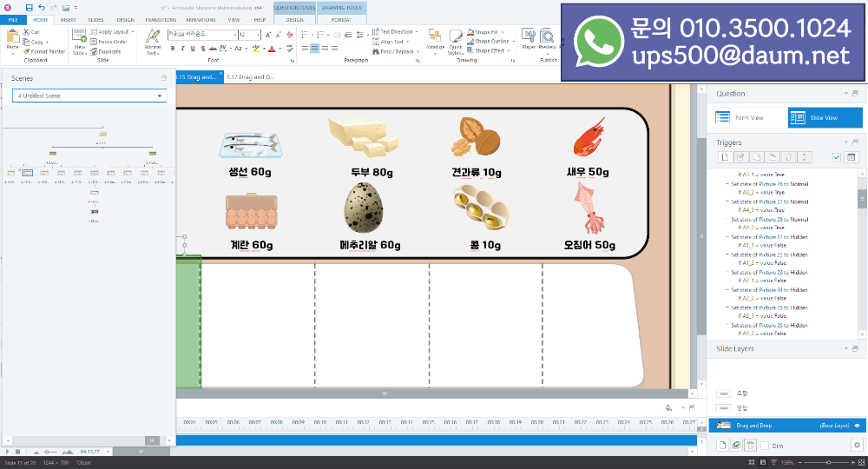Fit slide to window in status bar
The width and height of the screenshot is (868, 469).
[861, 462]
